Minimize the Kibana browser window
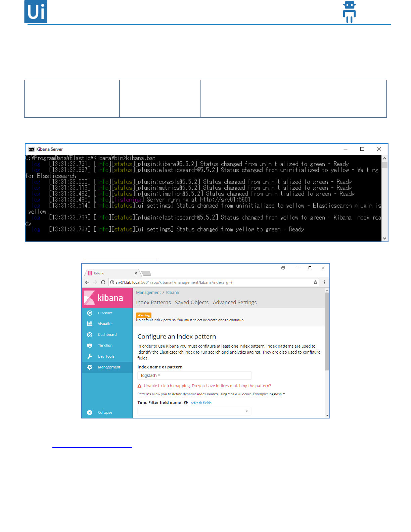Viewport: 411px width, 532px height. click(x=297, y=268)
